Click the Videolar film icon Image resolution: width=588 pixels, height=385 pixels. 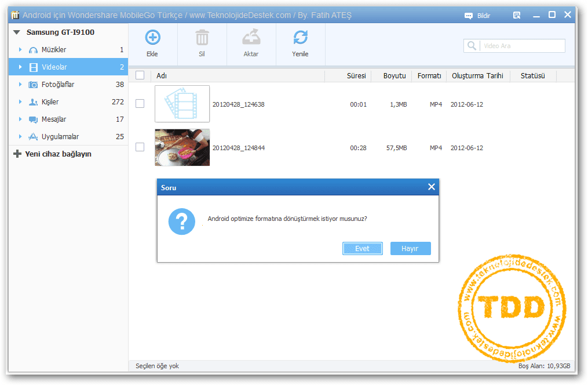(x=34, y=67)
